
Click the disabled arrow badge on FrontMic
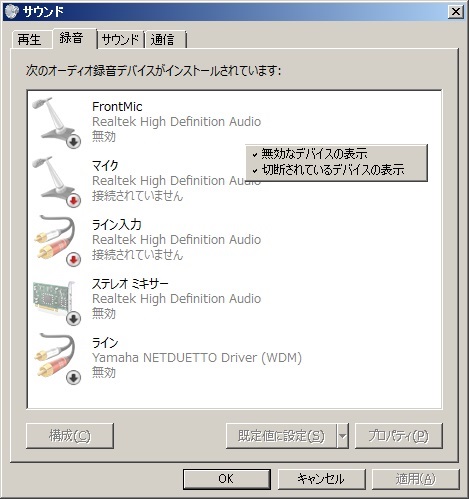click(73, 141)
